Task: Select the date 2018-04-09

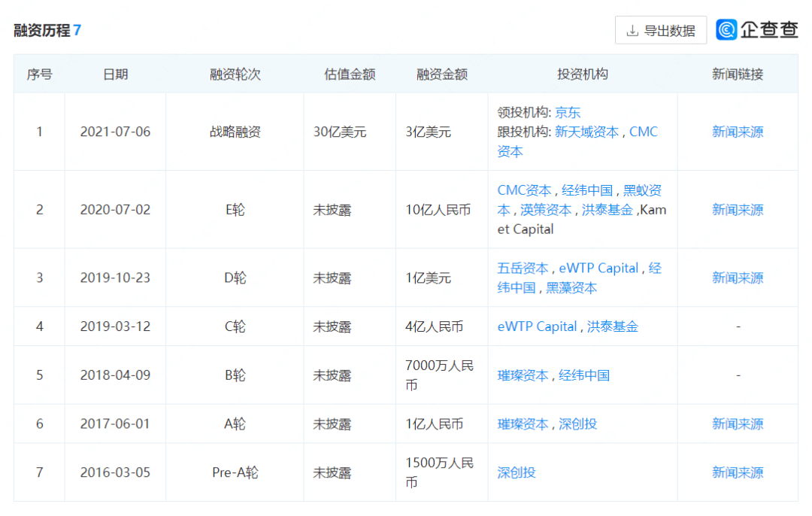Action: pos(115,375)
